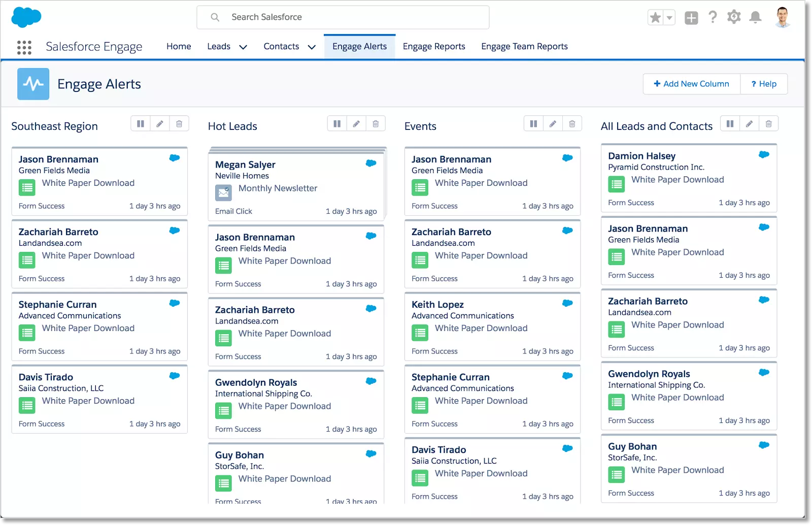Click form icon on Keith Lopez card
This screenshot has width=812, height=525.
point(420,333)
